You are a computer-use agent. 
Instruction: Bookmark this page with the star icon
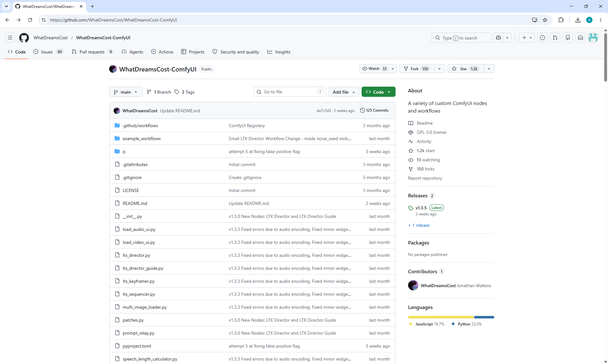pos(545,20)
